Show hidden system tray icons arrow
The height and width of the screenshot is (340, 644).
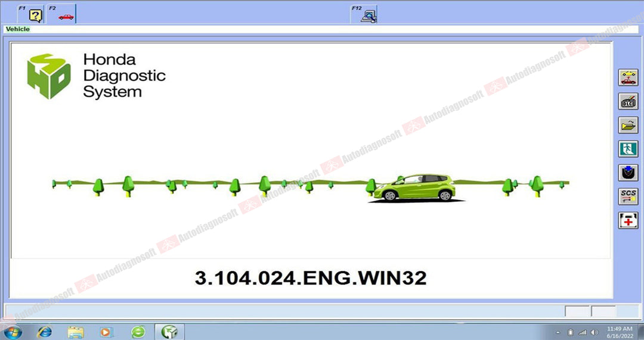pyautogui.click(x=558, y=333)
